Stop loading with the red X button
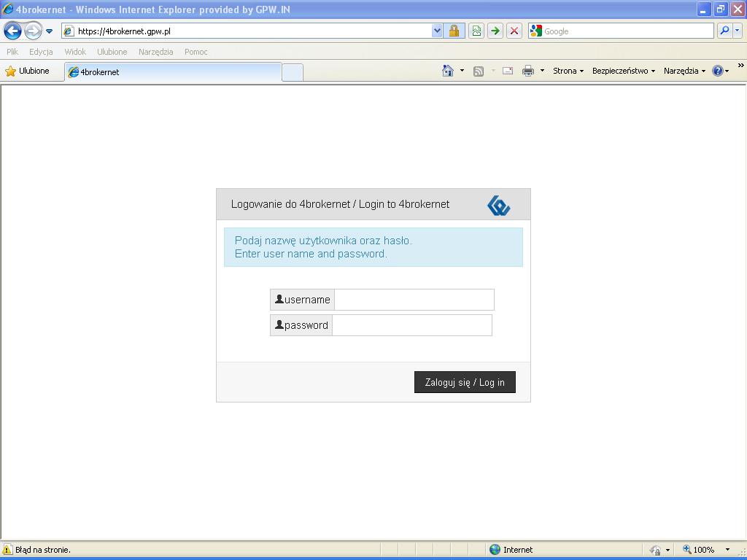Viewport: 747px width, 560px height. 514,31
